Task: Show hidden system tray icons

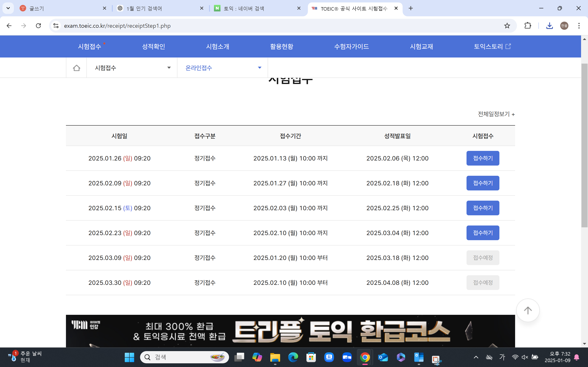Action: (x=476, y=357)
